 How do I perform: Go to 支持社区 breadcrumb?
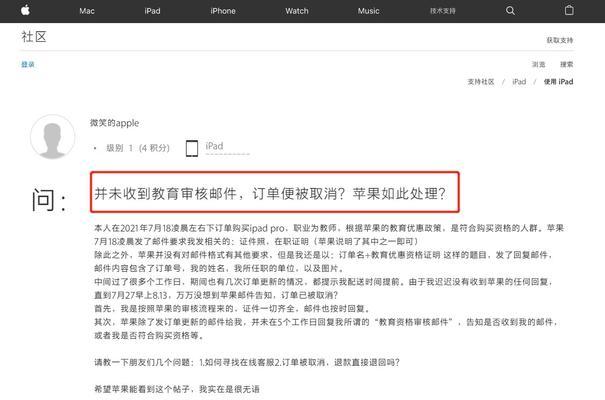481,82
